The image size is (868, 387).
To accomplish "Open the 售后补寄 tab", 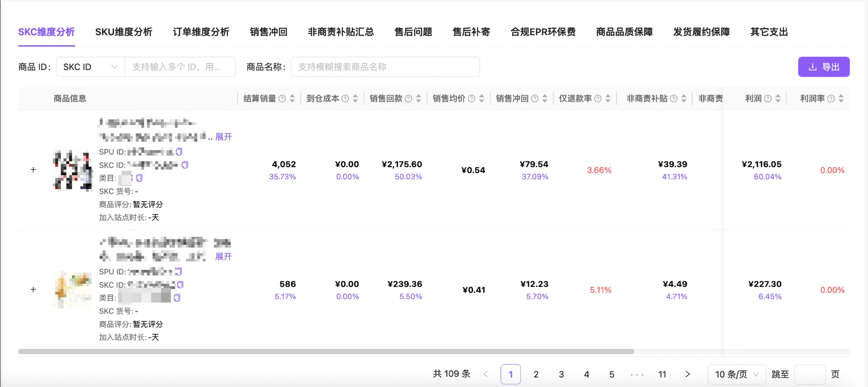I will [472, 32].
